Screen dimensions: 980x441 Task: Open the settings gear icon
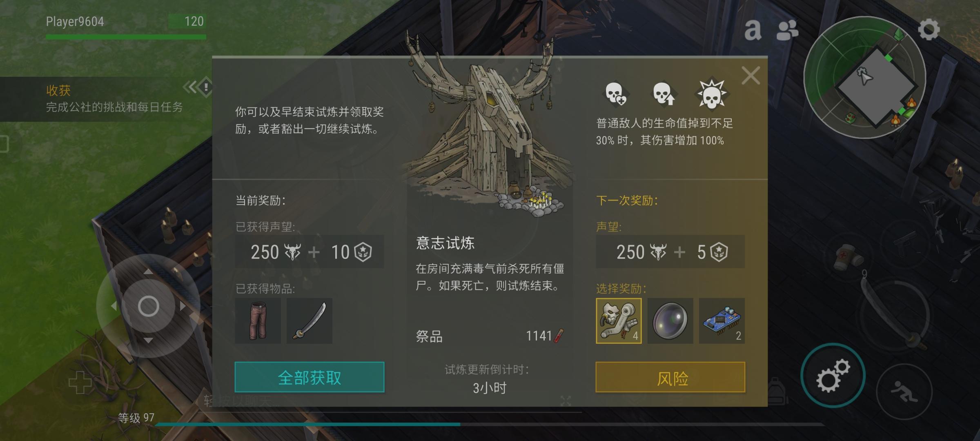click(929, 29)
